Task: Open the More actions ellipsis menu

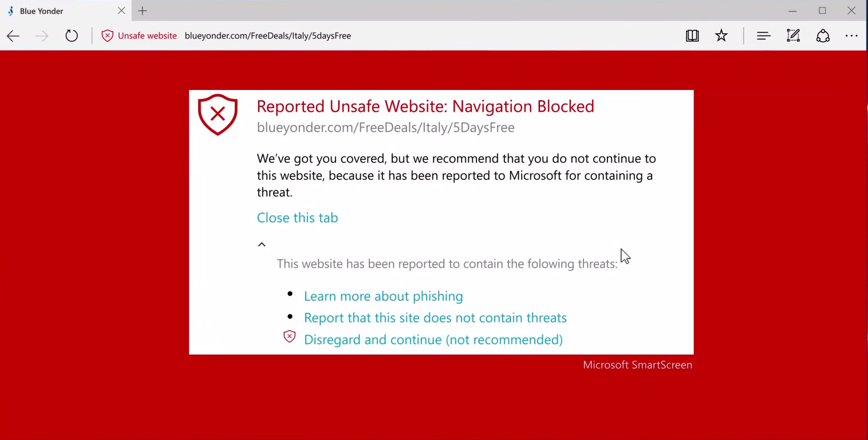Action: (x=851, y=36)
